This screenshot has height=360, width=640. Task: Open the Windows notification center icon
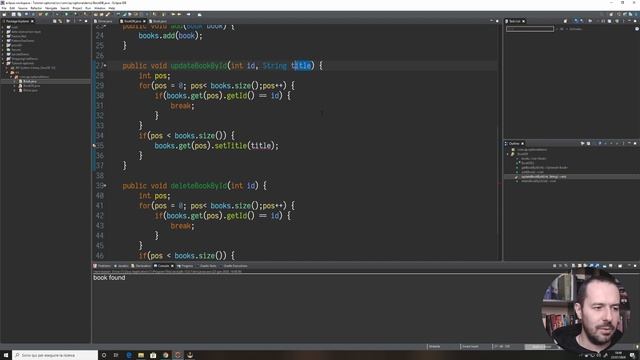coord(632,355)
